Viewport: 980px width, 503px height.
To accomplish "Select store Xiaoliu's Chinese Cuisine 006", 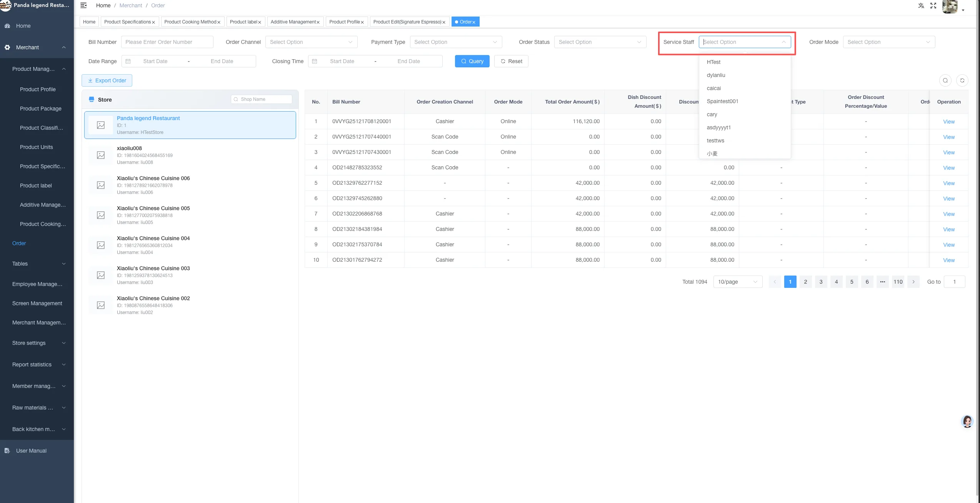I will pyautogui.click(x=190, y=185).
